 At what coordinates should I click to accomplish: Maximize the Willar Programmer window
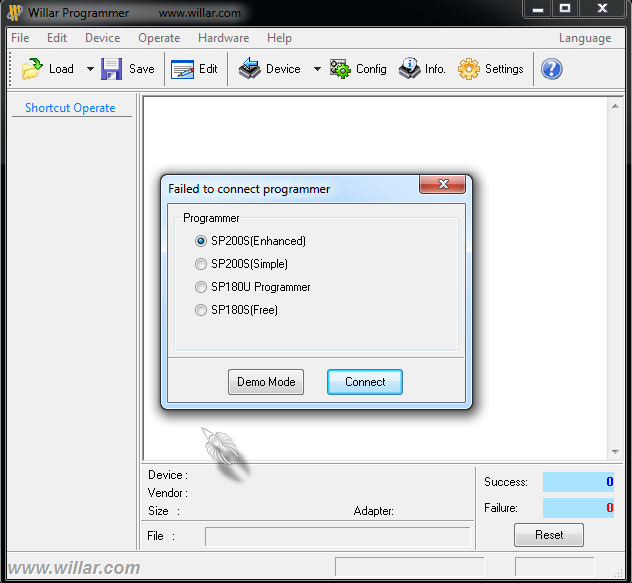pyautogui.click(x=565, y=8)
